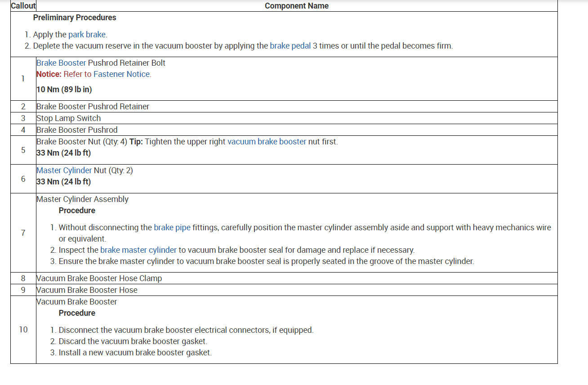Click the brake pedal hyperlink
The image size is (588, 385).
tap(290, 46)
